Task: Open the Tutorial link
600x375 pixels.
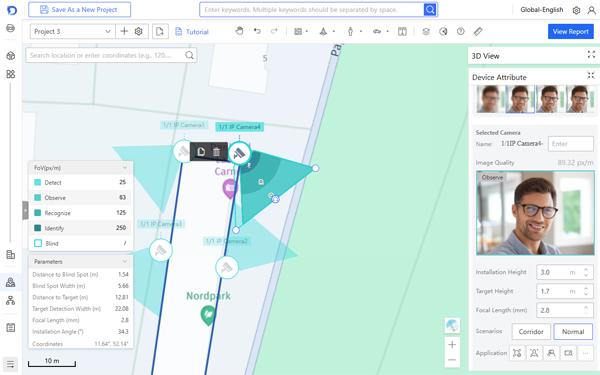Action: (x=192, y=32)
